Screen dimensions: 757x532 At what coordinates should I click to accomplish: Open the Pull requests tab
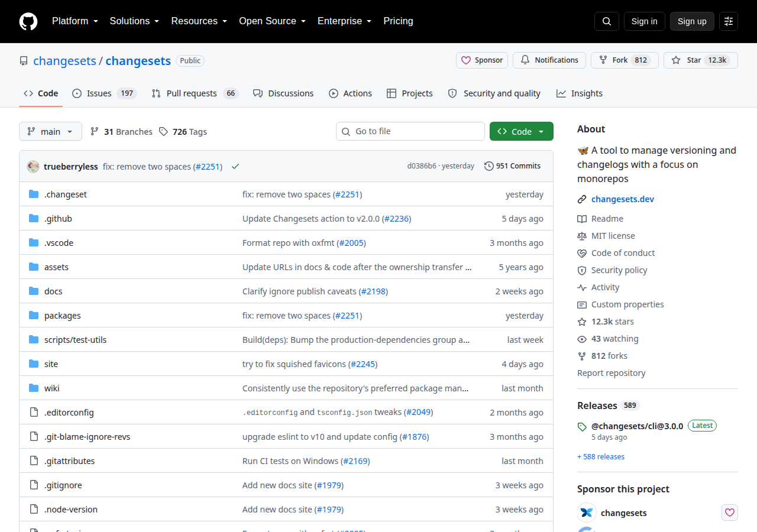pyautogui.click(x=195, y=93)
